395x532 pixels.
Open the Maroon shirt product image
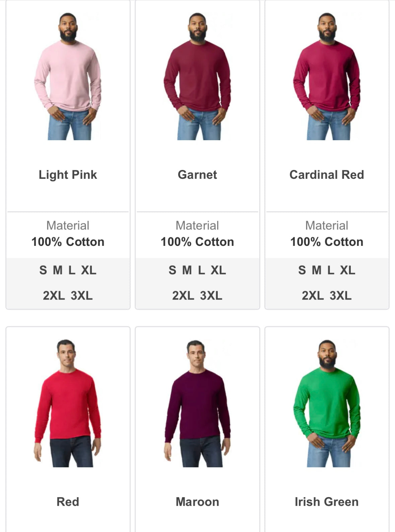[x=197, y=403]
